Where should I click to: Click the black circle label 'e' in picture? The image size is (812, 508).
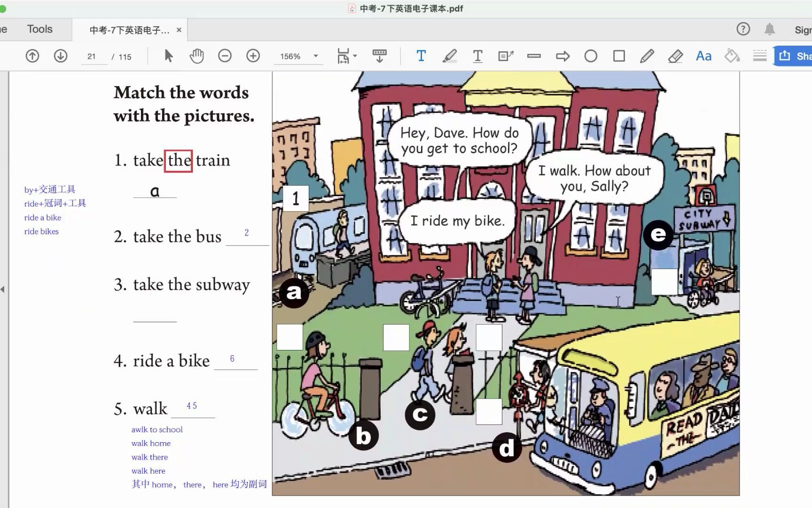coord(658,234)
